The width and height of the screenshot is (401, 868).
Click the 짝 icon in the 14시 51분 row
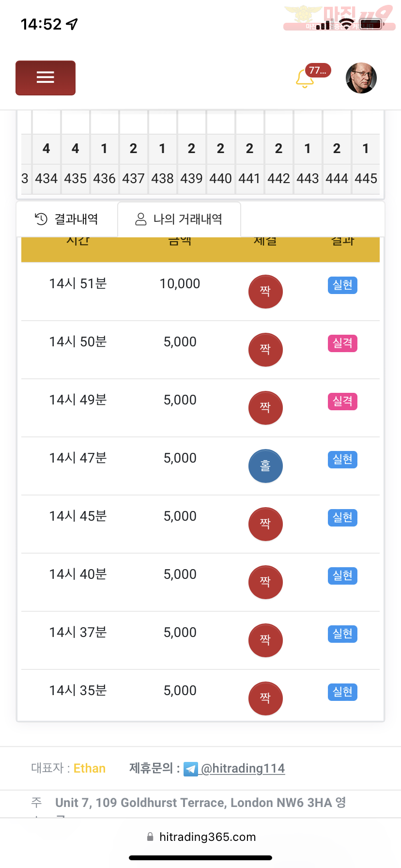click(x=265, y=291)
